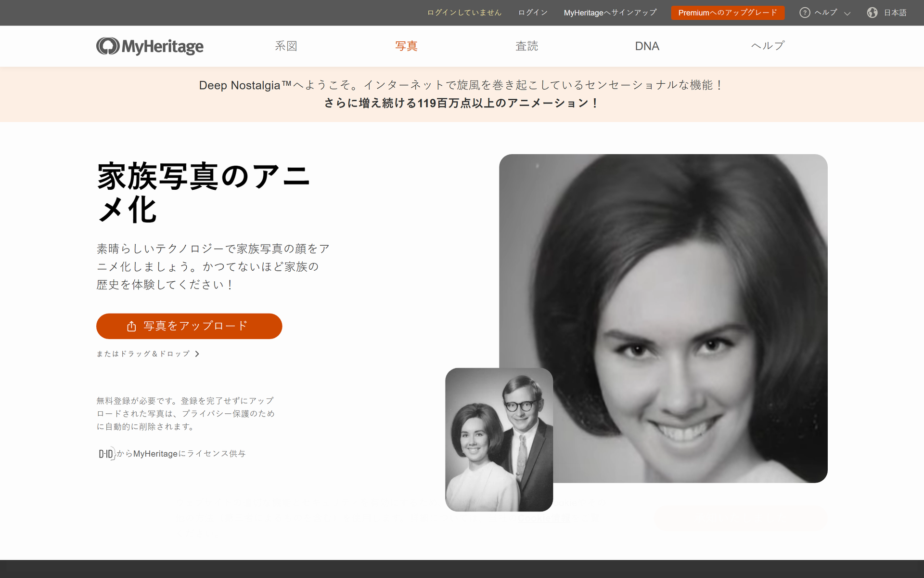
Task: Click the large animated woman portrait
Action: pos(663,318)
